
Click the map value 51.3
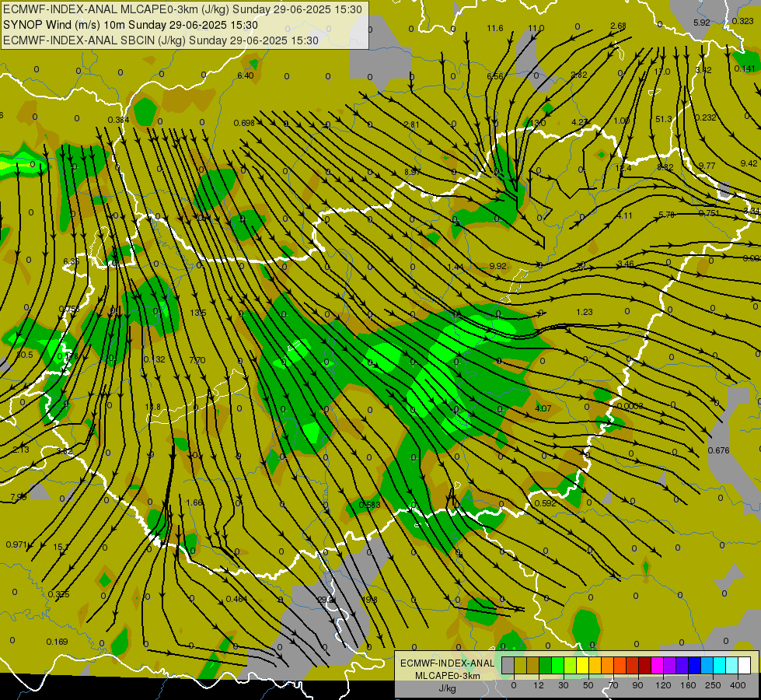pos(664,119)
